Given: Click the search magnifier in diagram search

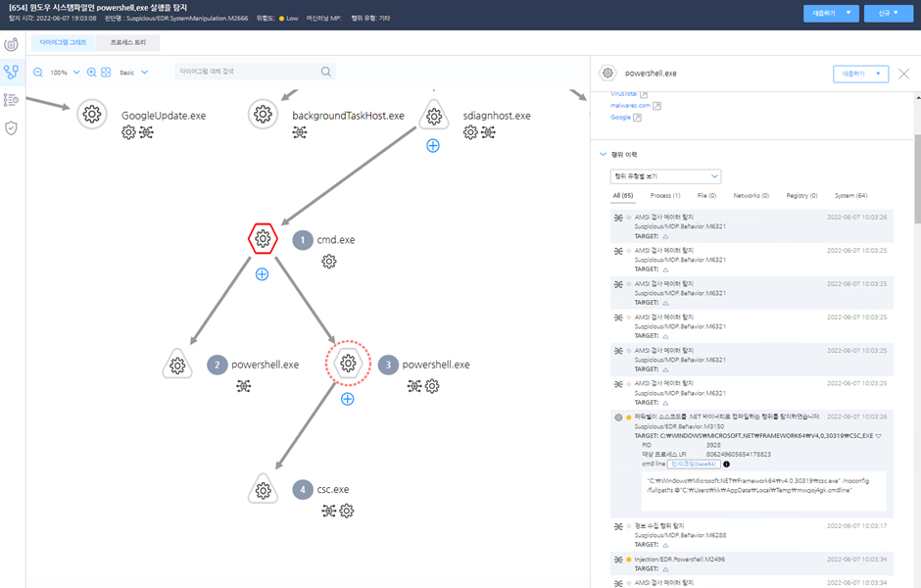Looking at the screenshot, I should coord(326,72).
